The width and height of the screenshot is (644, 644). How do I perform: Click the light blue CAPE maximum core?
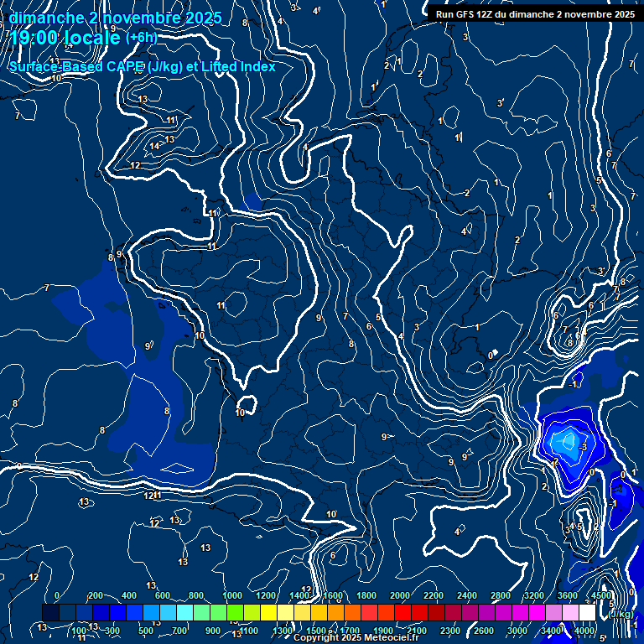[569, 443]
